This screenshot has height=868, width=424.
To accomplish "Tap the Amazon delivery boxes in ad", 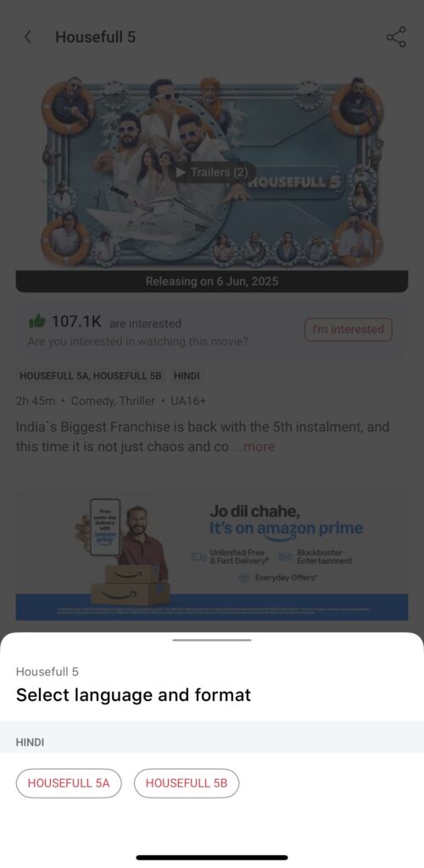I will point(131,585).
